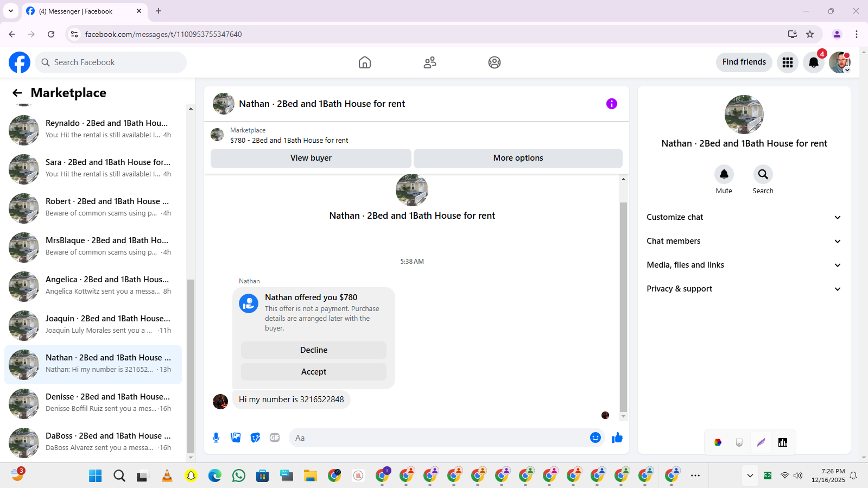Open clock showing 7:26 PM
Image resolution: width=868 pixels, height=488 pixels.
(828, 476)
